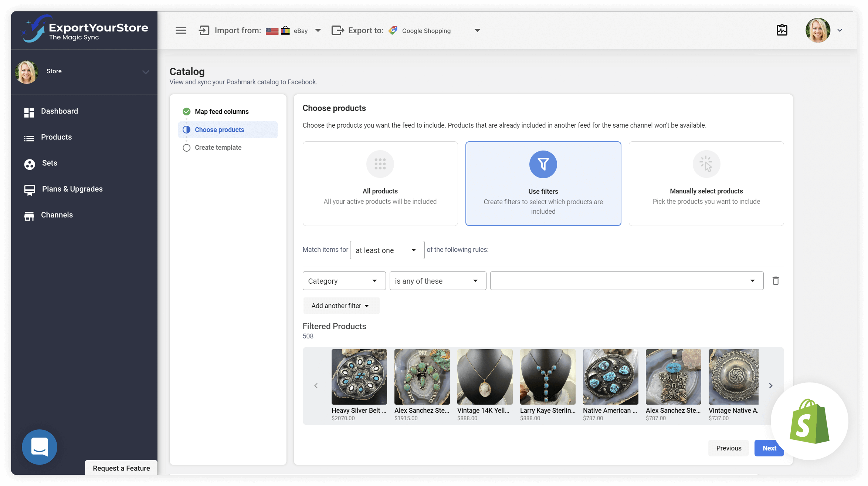Go to Create template step

point(218,148)
